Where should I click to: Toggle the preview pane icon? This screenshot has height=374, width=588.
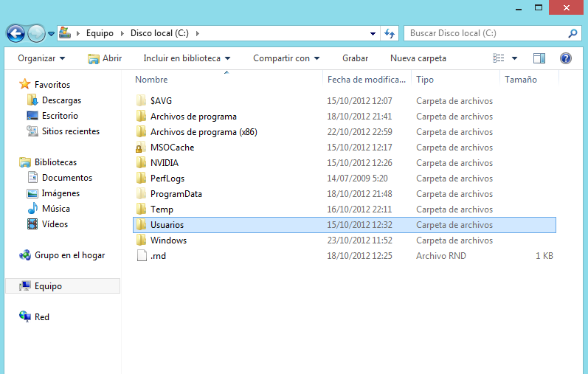[539, 58]
